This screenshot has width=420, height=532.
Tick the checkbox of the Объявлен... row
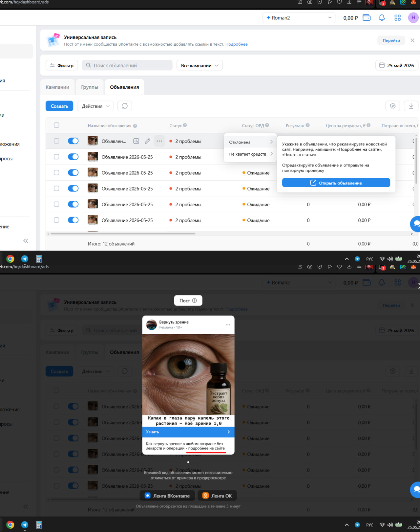[56, 141]
